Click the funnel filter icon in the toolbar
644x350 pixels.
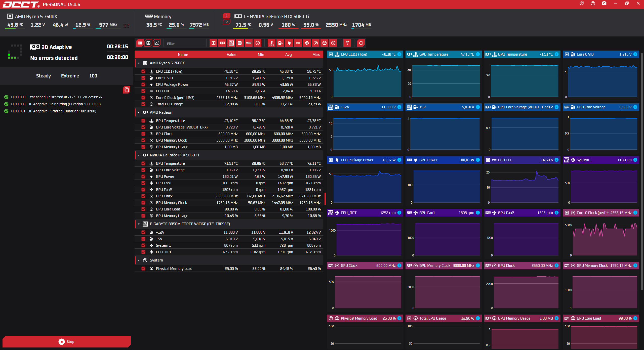[347, 43]
